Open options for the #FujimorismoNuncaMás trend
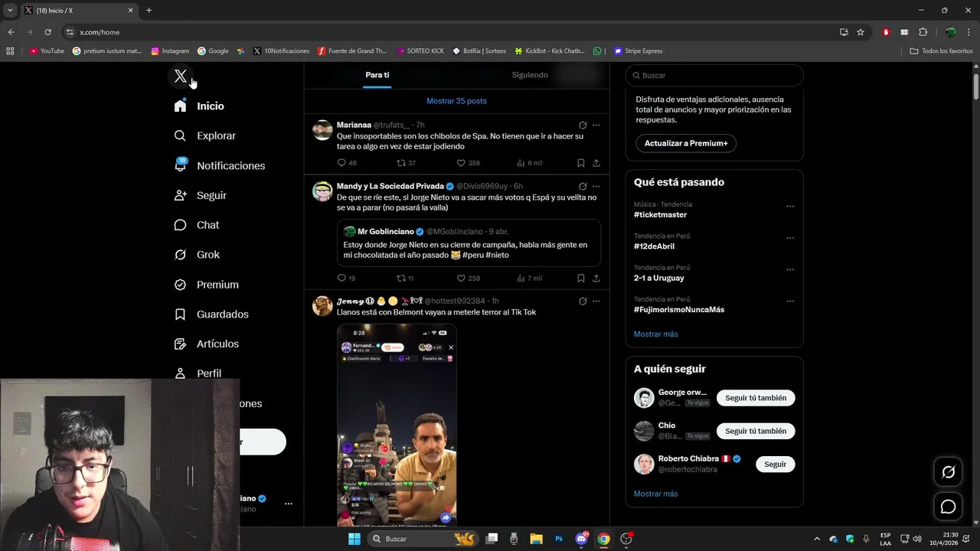 [790, 302]
